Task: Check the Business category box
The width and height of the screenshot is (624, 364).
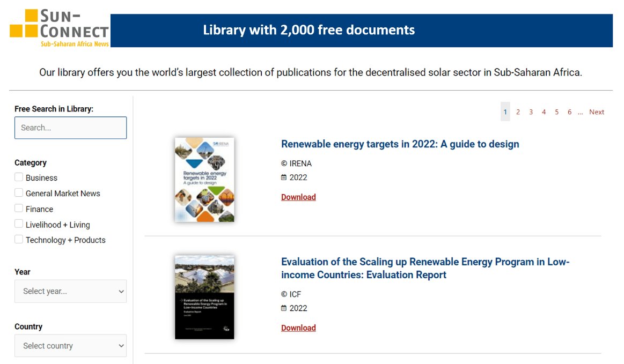Action: (x=19, y=177)
